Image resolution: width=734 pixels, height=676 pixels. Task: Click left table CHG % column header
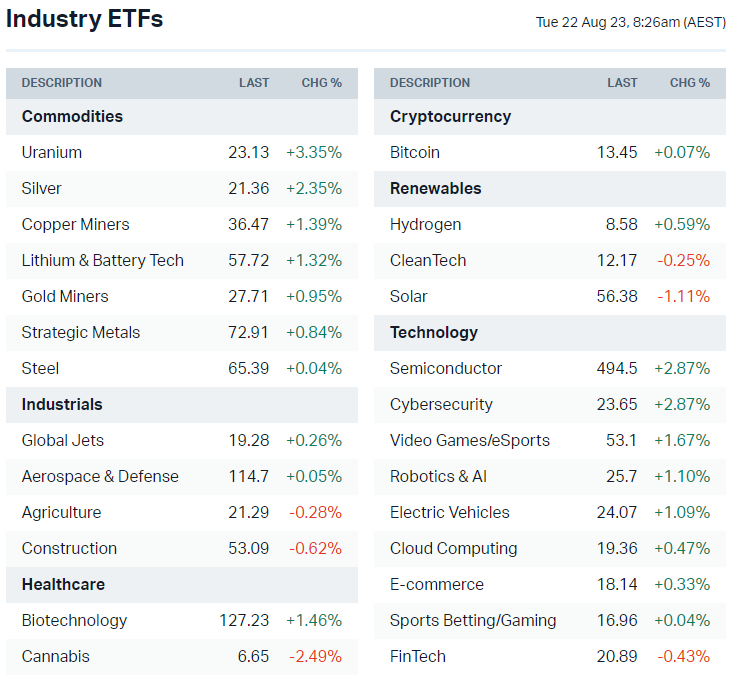point(321,83)
